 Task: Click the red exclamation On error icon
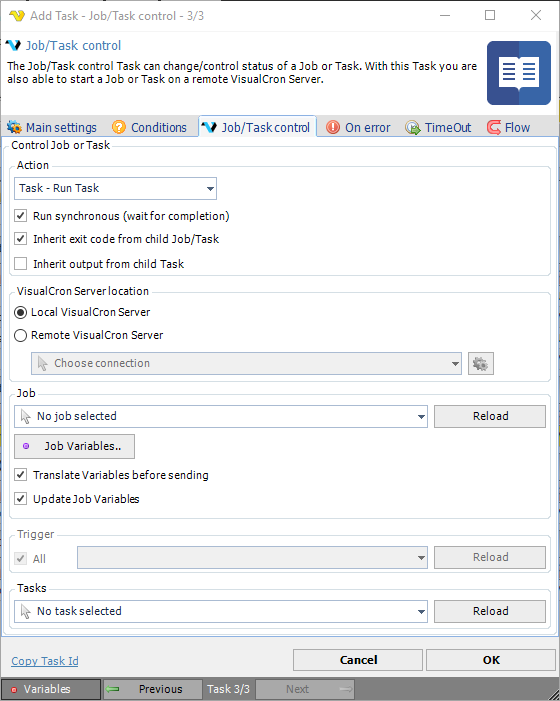pyautogui.click(x=333, y=127)
